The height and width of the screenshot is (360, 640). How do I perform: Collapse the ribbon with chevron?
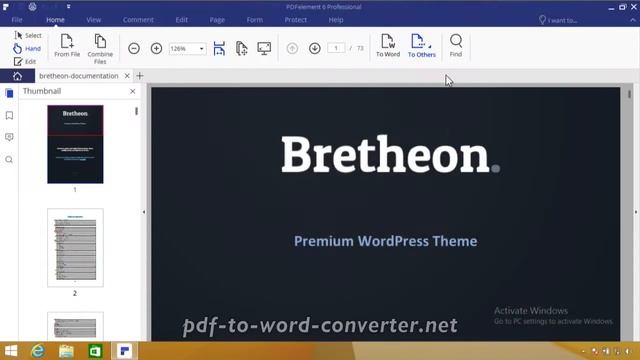pyautogui.click(x=633, y=20)
